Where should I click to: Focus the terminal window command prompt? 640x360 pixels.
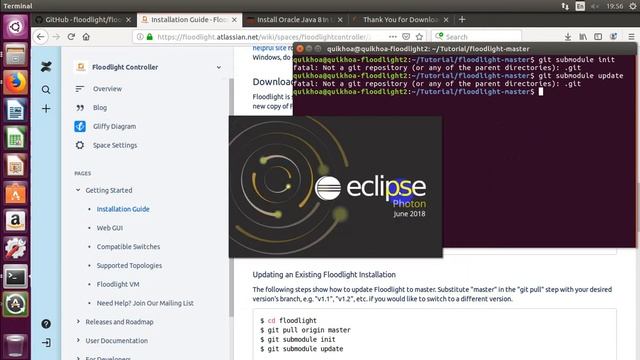(540, 92)
